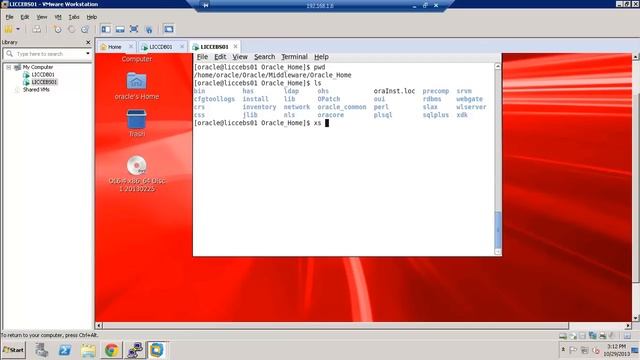Show hidden system tray icons arrow
The width and height of the screenshot is (640, 360).
(563, 350)
